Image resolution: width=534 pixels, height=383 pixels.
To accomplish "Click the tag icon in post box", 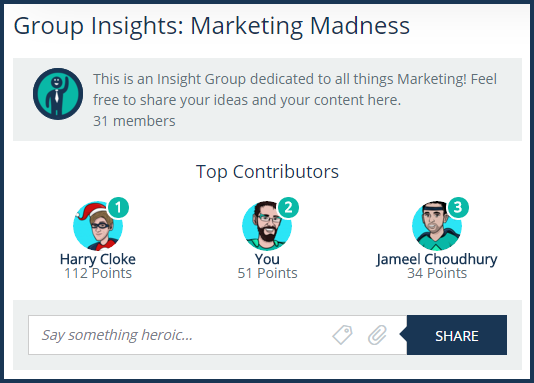I will pos(343,335).
